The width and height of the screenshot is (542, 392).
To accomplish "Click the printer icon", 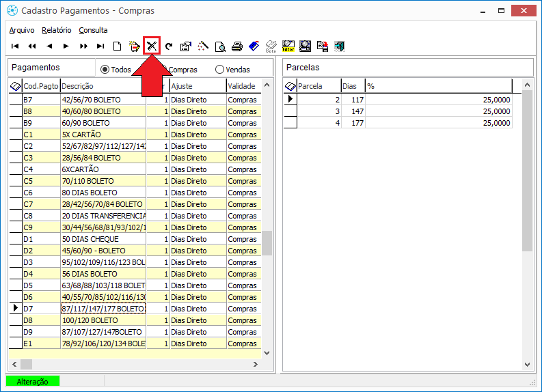I will pos(236,46).
